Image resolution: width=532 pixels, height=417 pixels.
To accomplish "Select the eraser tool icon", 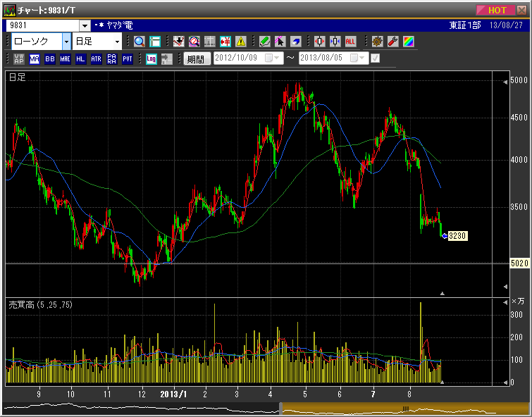I will pyautogui.click(x=296, y=42).
